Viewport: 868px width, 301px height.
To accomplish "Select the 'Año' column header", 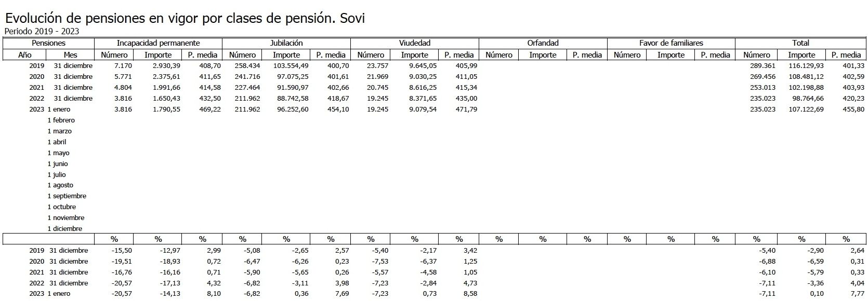I will point(24,54).
